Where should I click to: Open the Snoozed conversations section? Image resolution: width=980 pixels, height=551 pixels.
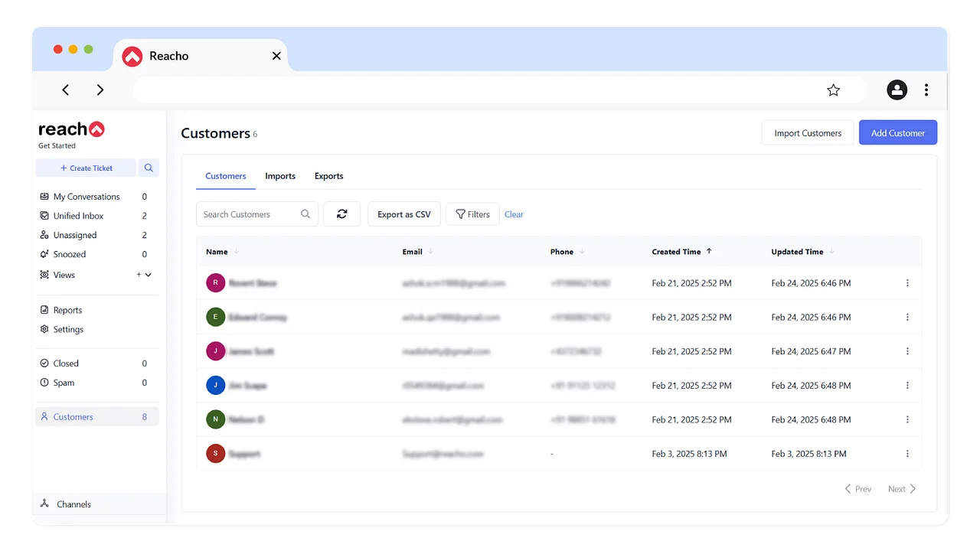pos(69,254)
